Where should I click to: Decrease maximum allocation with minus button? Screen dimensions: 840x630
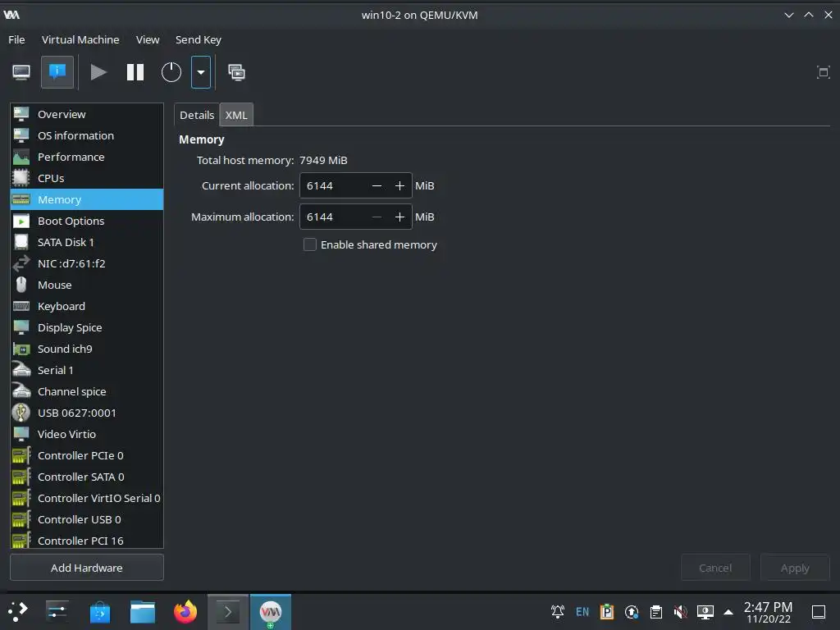point(377,217)
